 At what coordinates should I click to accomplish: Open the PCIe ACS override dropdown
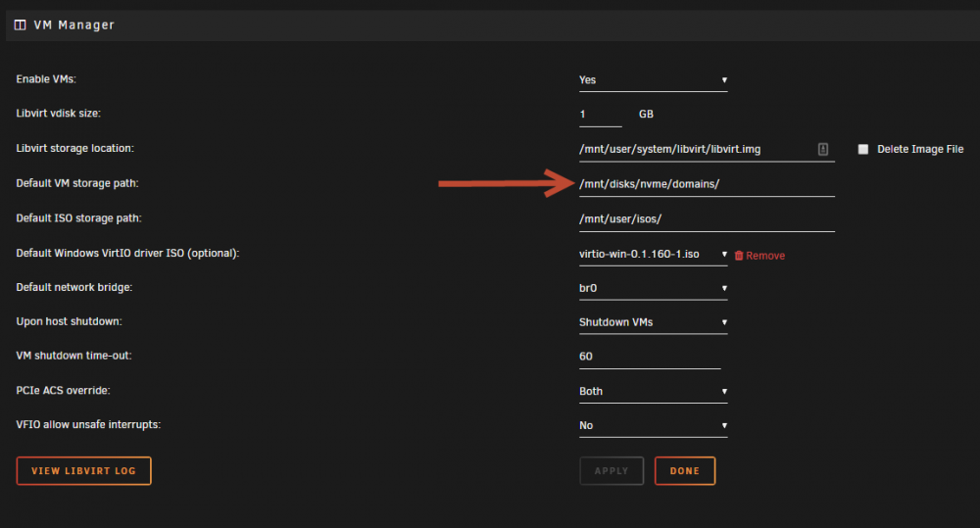tap(653, 391)
